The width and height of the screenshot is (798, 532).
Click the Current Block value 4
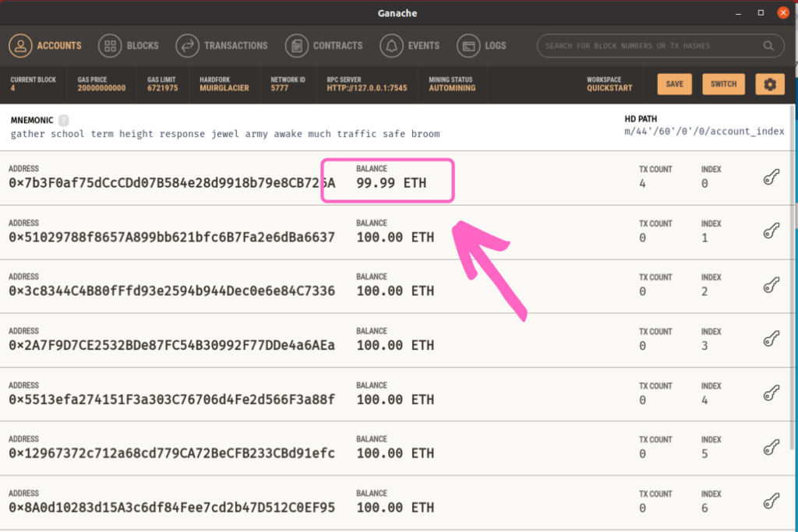click(x=12, y=88)
